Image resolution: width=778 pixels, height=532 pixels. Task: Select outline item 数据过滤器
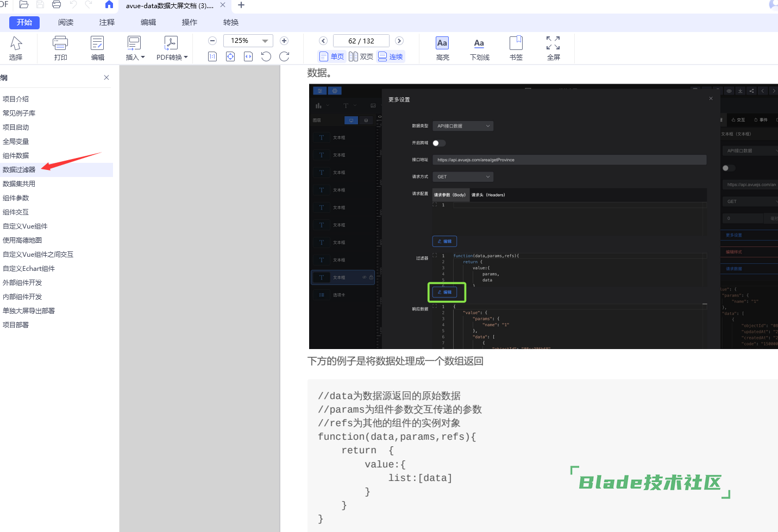(19, 169)
